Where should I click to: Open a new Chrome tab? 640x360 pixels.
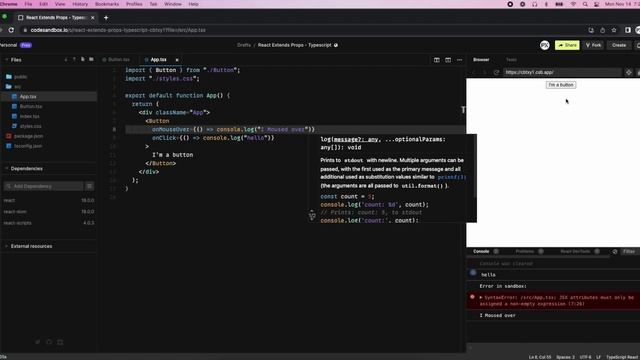pos(106,18)
